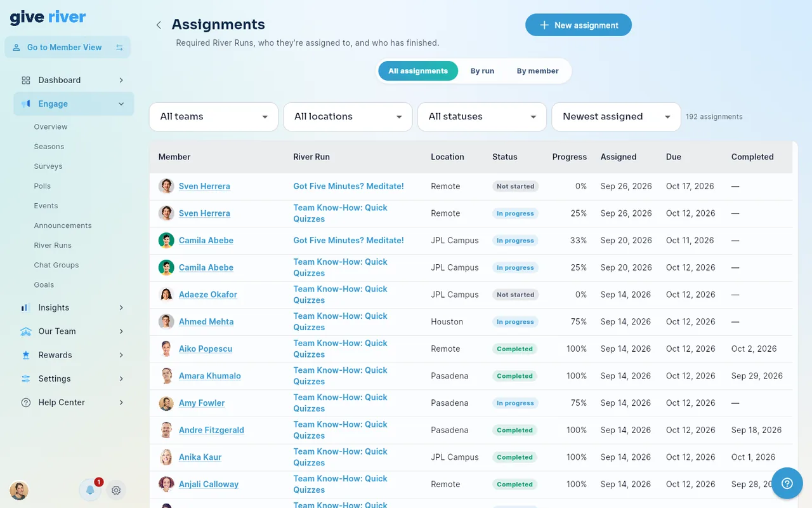This screenshot has height=508, width=812.
Task: Click the Completed status badge for Anika Kaur
Action: click(x=514, y=458)
